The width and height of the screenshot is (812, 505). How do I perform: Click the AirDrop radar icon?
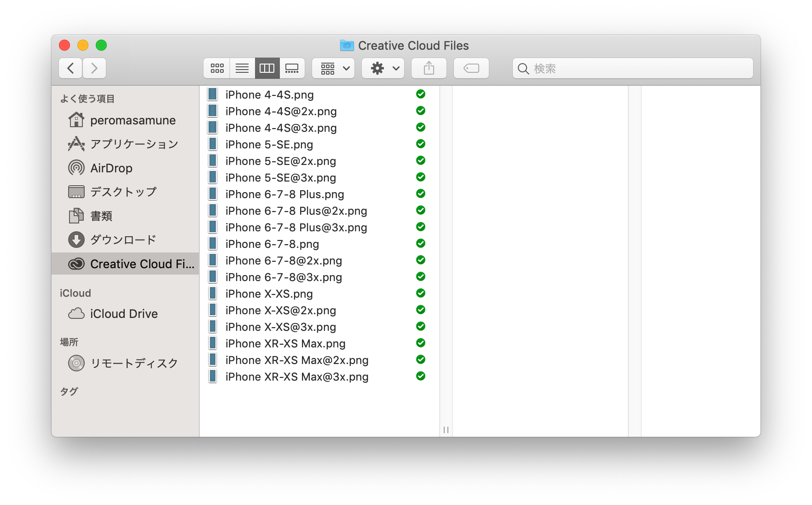tap(76, 168)
